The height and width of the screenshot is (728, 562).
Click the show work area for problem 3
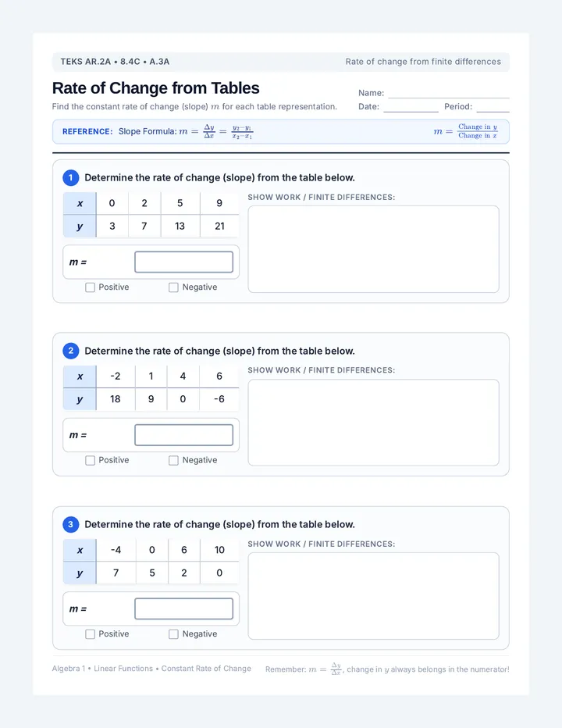click(x=374, y=596)
